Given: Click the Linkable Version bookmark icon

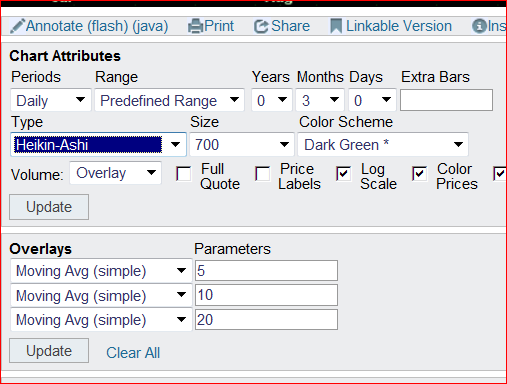Looking at the screenshot, I should pos(336,26).
